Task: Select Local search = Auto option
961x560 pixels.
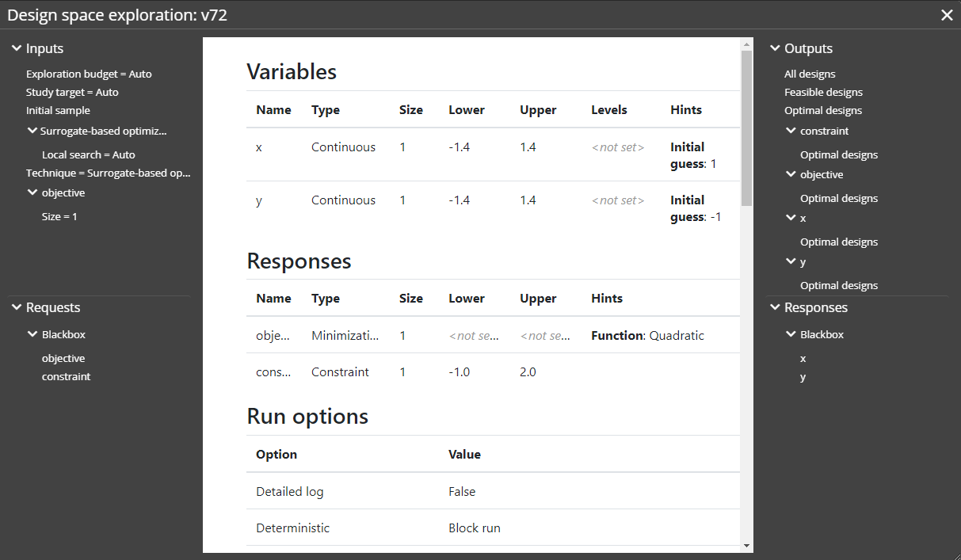Action: tap(89, 154)
